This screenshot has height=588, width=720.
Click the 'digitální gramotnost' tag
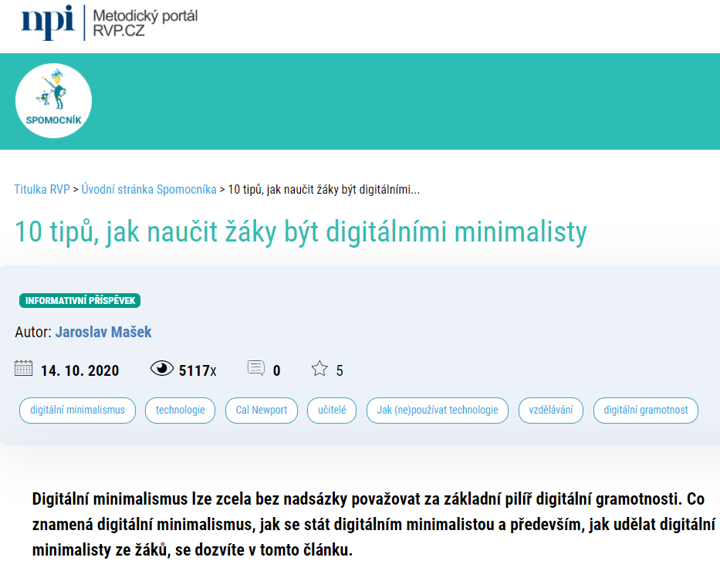pyautogui.click(x=645, y=411)
